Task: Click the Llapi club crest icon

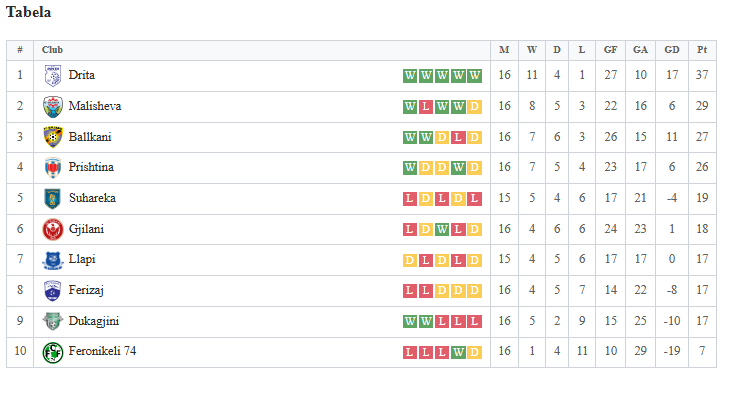Action: coord(53,260)
